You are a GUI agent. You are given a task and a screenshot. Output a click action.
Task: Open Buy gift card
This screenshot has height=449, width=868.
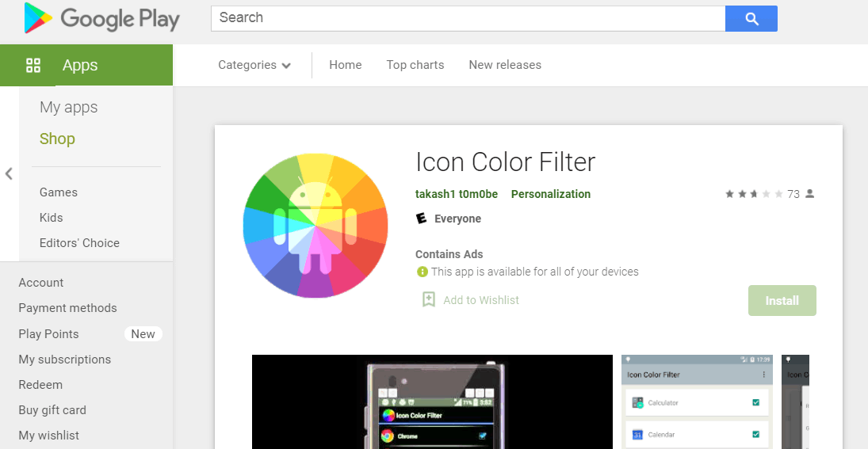52,410
